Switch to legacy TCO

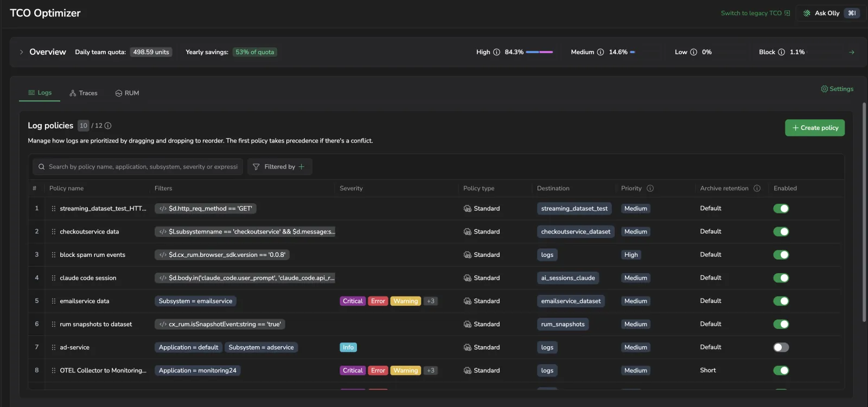click(x=755, y=13)
